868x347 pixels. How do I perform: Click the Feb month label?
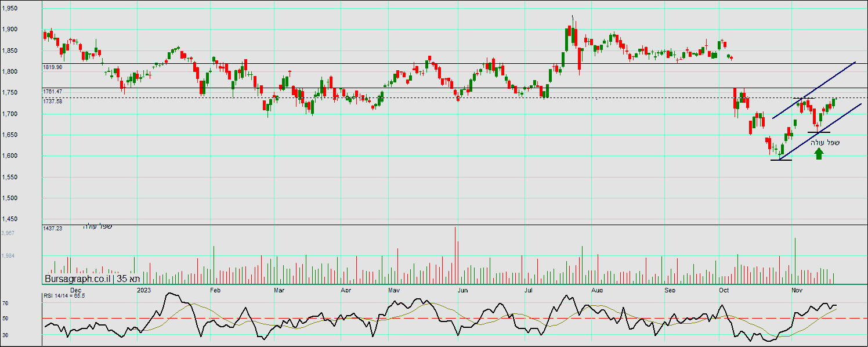[x=215, y=290]
